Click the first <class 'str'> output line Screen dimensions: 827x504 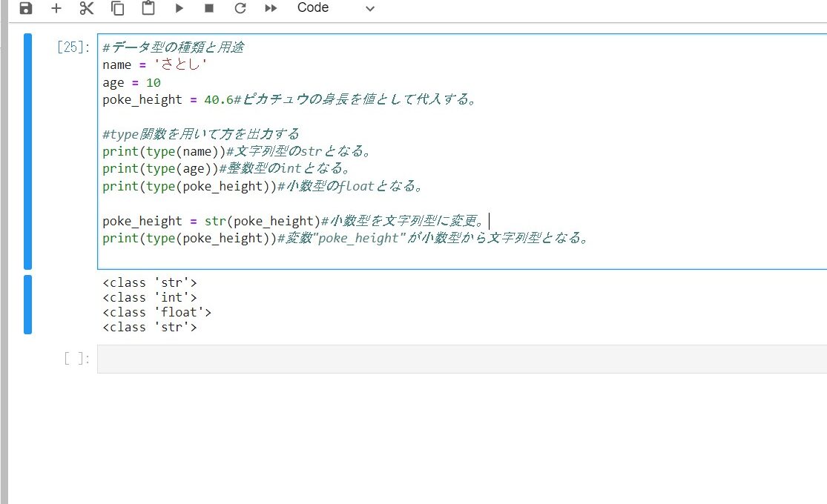(150, 283)
